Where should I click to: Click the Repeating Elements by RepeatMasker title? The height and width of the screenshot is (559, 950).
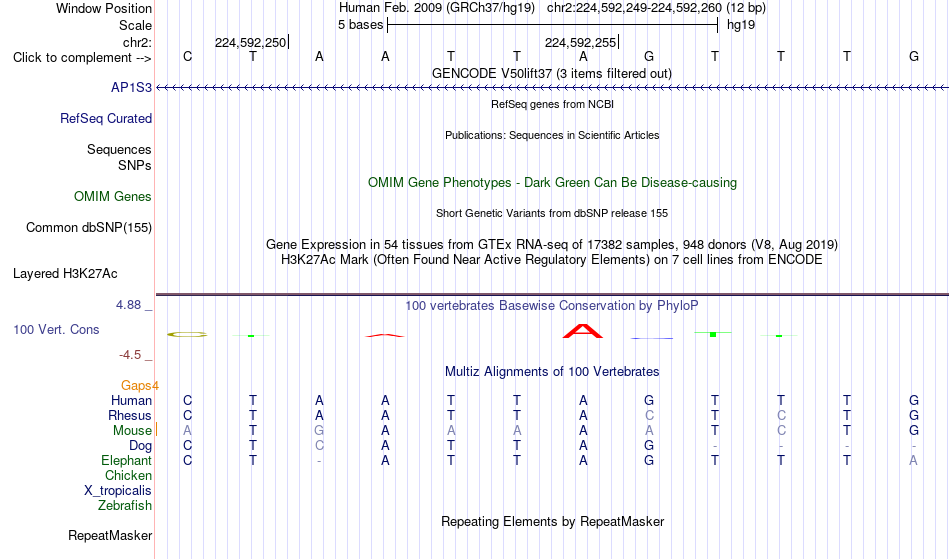552,522
